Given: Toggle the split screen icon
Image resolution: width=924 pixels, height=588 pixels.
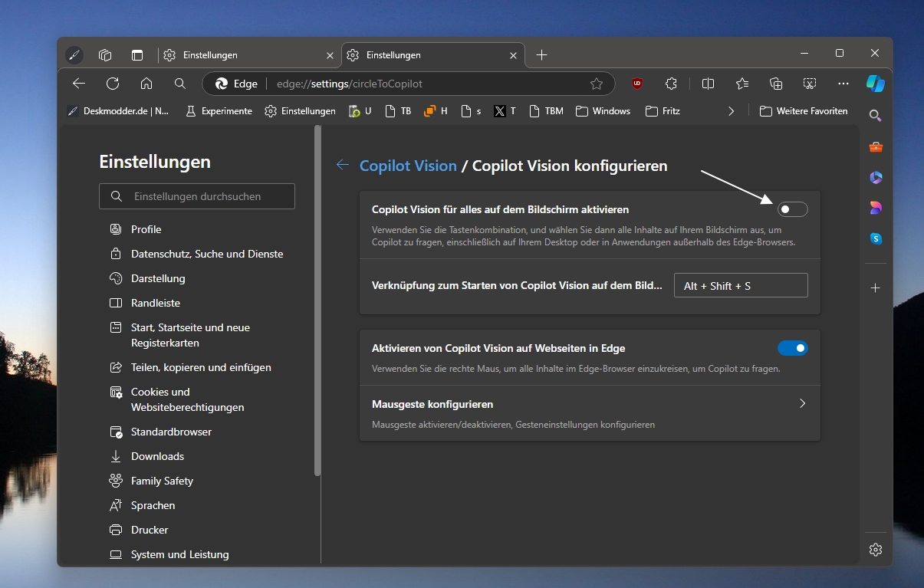Looking at the screenshot, I should pyautogui.click(x=708, y=84).
